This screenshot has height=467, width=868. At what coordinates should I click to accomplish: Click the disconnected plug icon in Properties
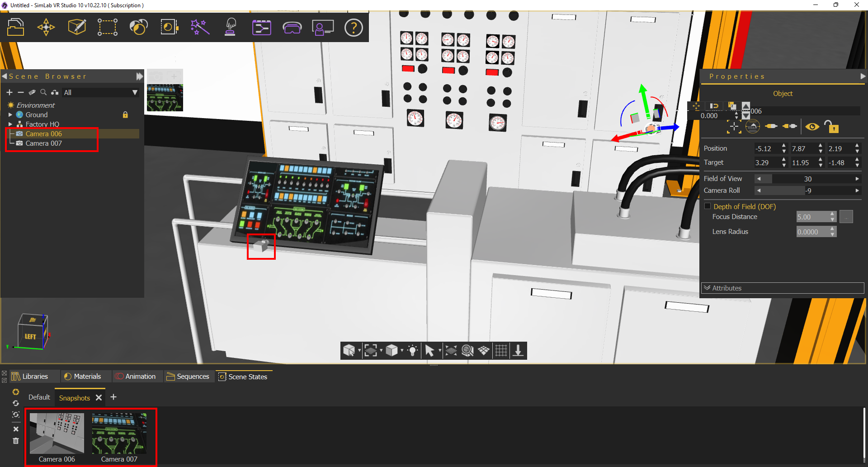tap(790, 126)
